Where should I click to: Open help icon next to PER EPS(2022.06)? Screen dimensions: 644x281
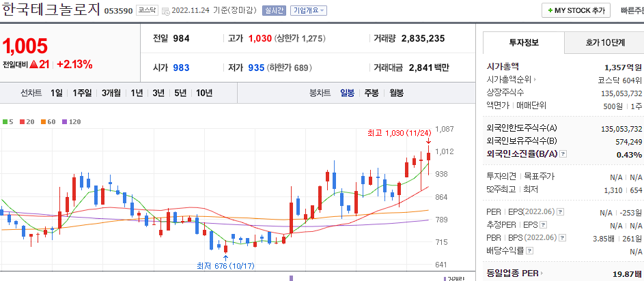pos(561,212)
